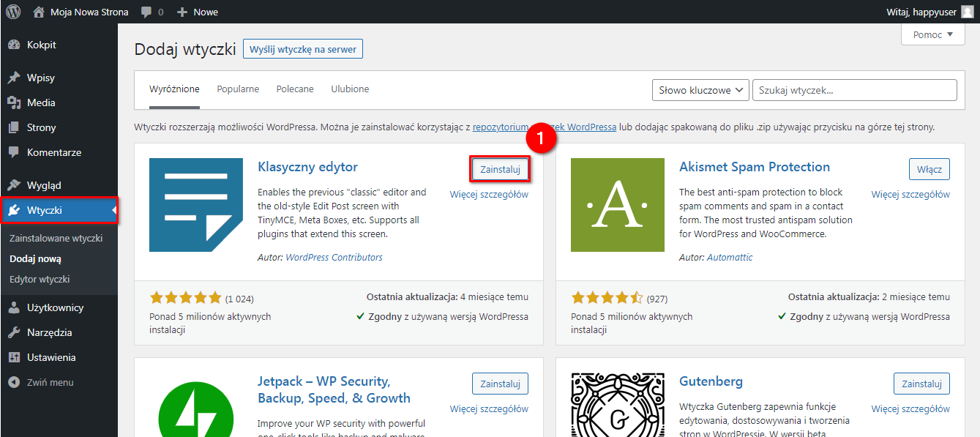Viewport: 980px width, 437px height.
Task: Open the Ustawienia menu label
Action: click(51, 357)
